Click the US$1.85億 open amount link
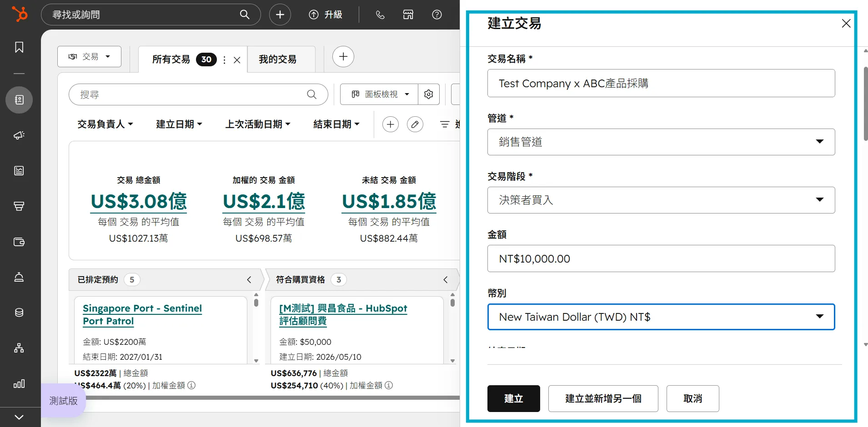 [389, 201]
